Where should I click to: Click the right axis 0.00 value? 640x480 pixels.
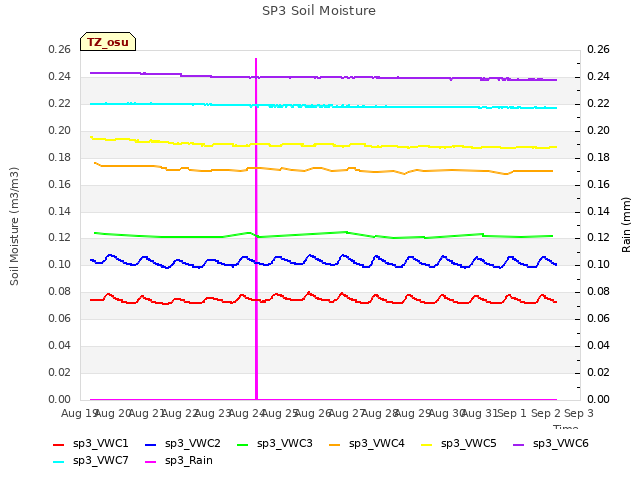coord(598,399)
